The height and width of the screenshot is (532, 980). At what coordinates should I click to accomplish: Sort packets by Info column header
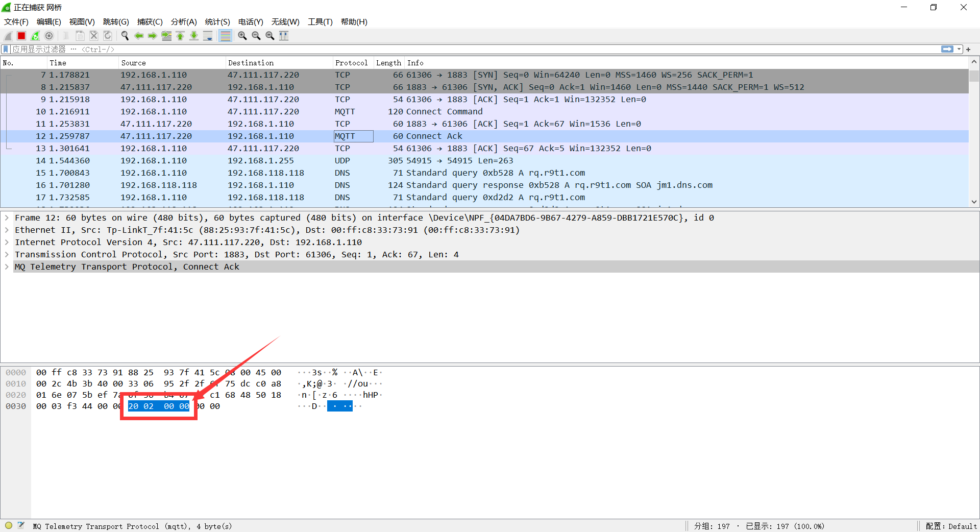click(687, 63)
